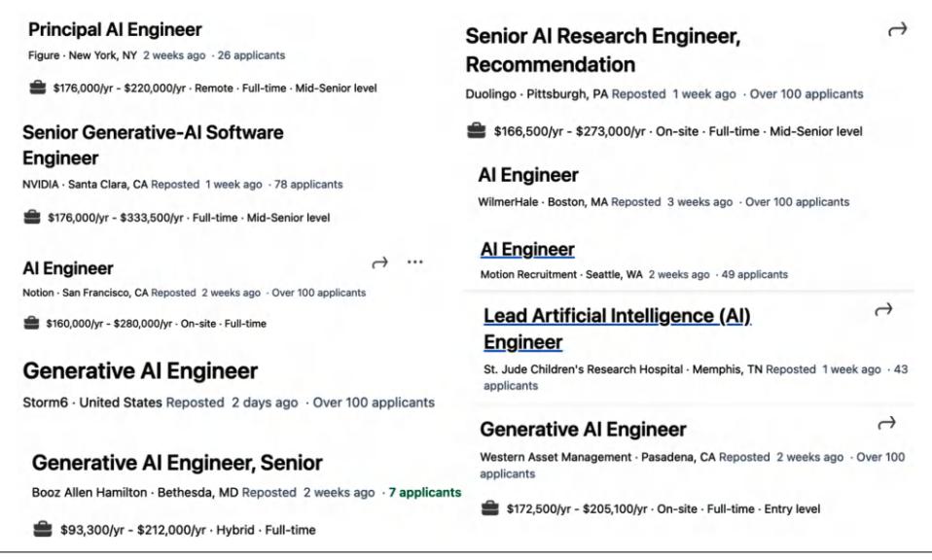Share the Duolingo Senior AI Research Engineer job

pos(897,32)
